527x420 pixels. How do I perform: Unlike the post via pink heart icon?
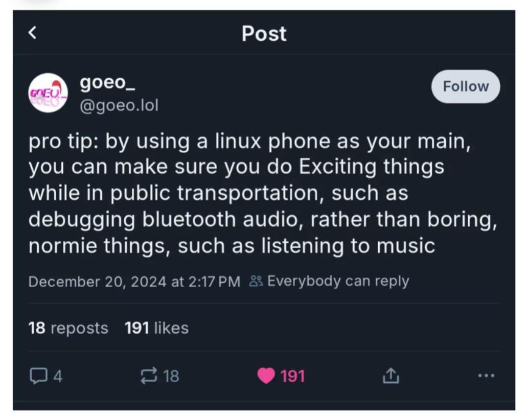pyautogui.click(x=266, y=376)
